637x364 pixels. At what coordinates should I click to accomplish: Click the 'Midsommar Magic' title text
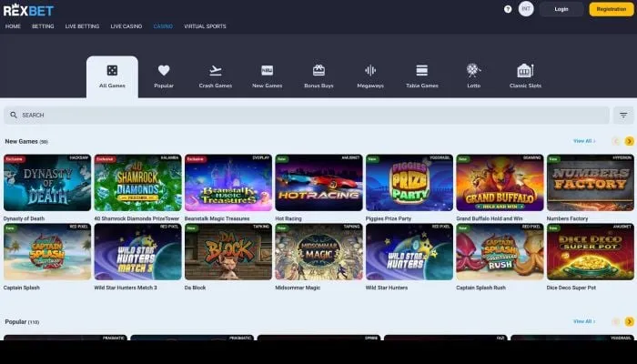[x=298, y=288]
